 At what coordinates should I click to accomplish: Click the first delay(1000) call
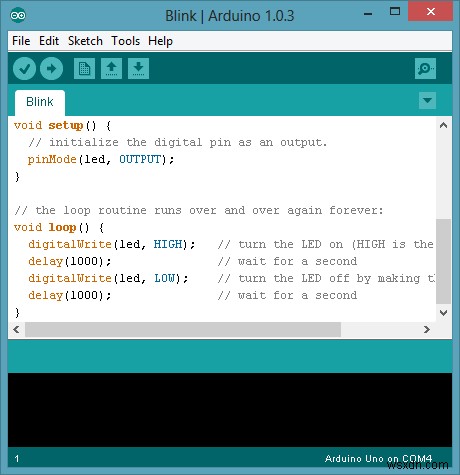coord(69,261)
